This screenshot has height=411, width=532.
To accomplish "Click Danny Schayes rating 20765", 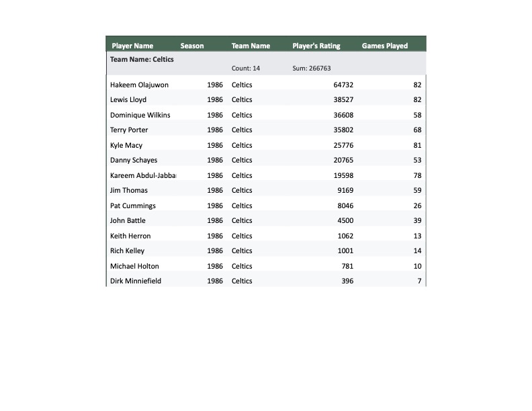I will coord(343,160).
